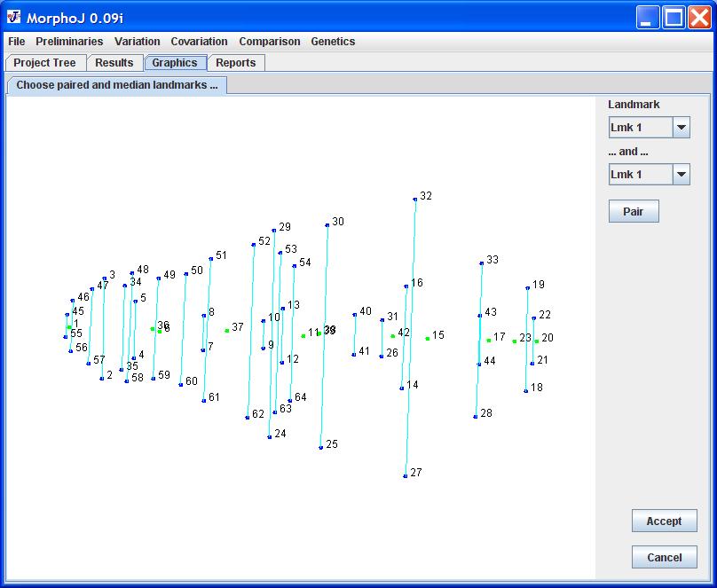Open the File menu
The height and width of the screenshot is (588, 717).
[16, 42]
